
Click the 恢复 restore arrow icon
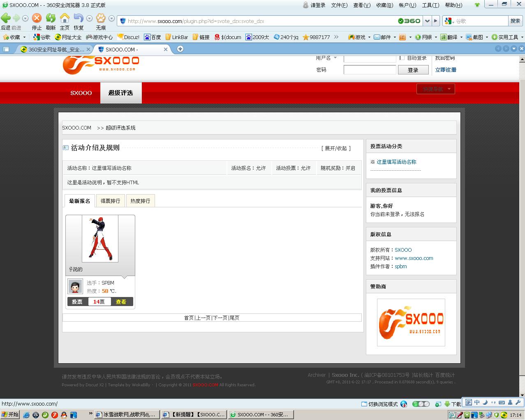click(x=78, y=18)
